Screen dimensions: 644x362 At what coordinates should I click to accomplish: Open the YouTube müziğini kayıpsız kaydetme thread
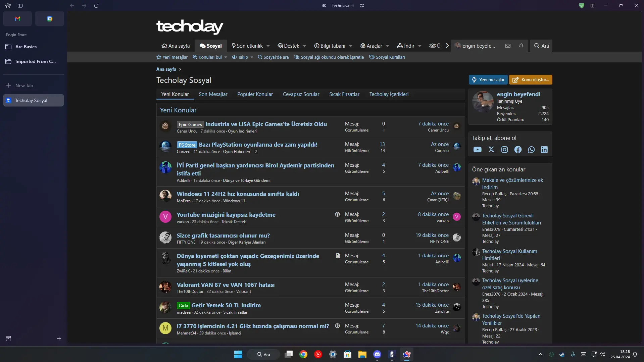(x=226, y=215)
